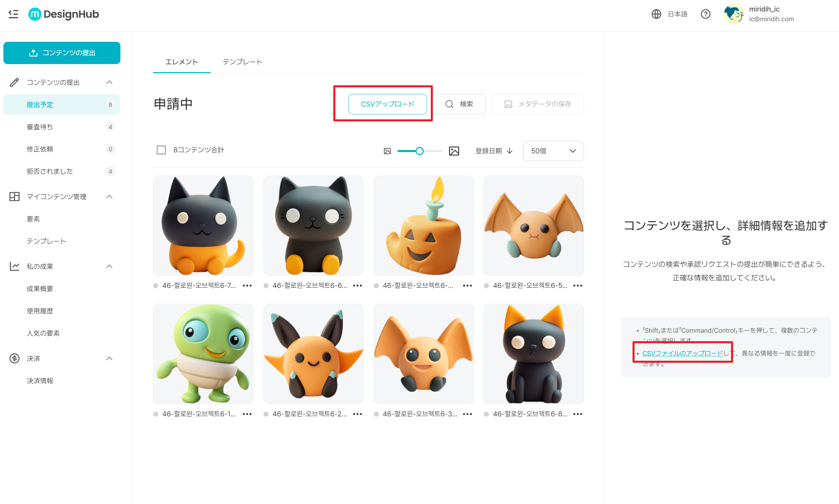Switch to the テンプレート tab
This screenshot has height=504, width=839.
(242, 61)
